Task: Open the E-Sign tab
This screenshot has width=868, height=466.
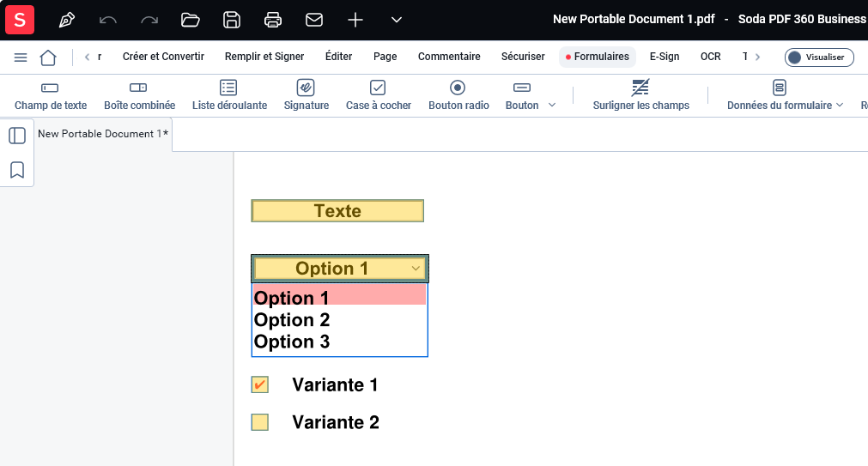Action: (x=665, y=57)
